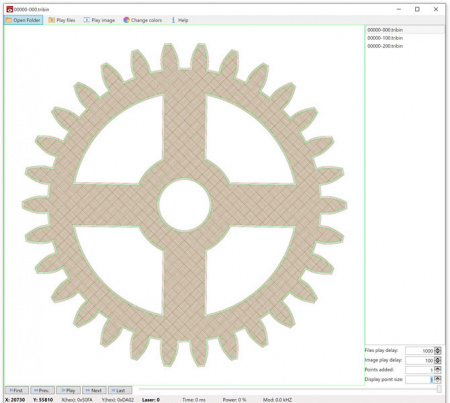Image resolution: width=450 pixels, height=403 pixels.
Task: Click the playback progress slider handle
Action: (439, 389)
